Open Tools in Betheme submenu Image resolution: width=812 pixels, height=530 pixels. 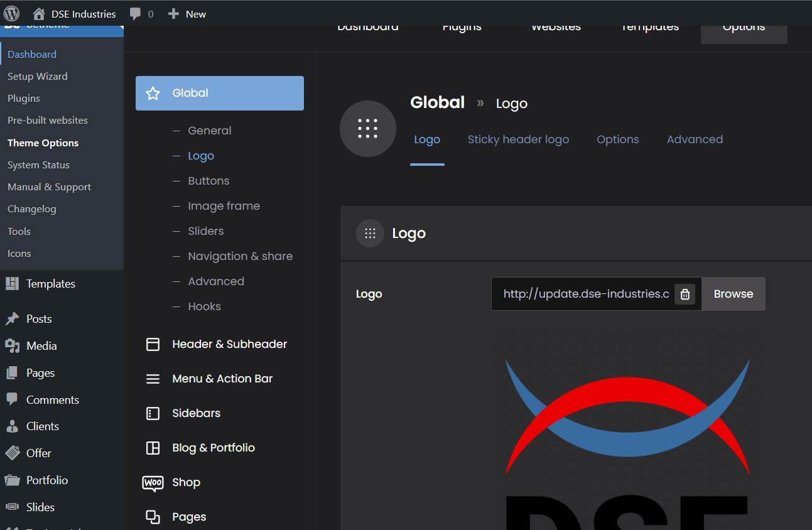(x=19, y=231)
